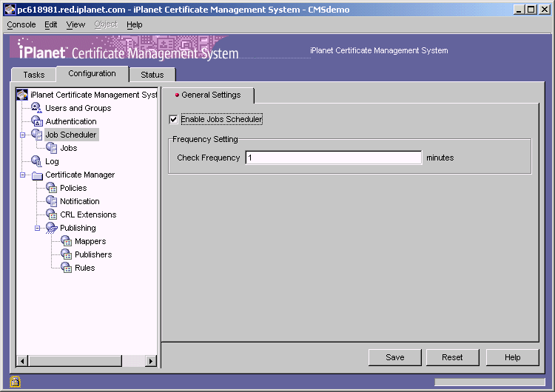This screenshot has width=555, height=392.
Task: Open the Help menu
Action: 135,24
